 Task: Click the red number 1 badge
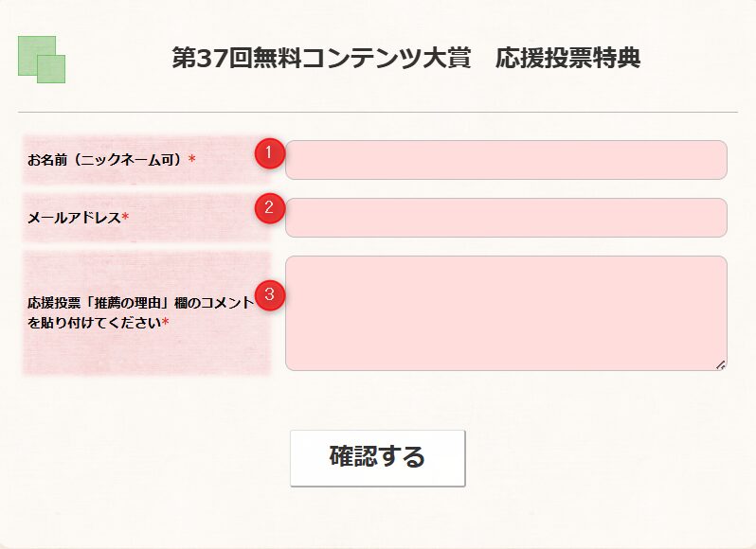coord(270,153)
